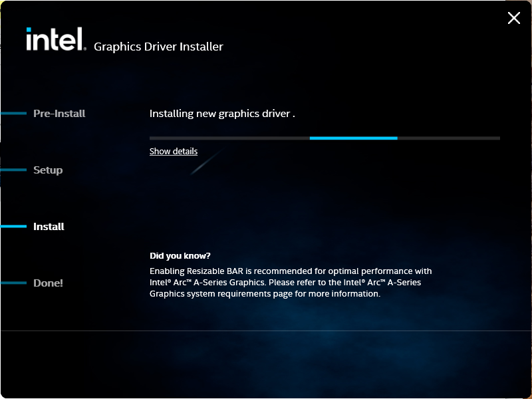Click the Setup step indicator line
532x399 pixels.
coord(13,170)
